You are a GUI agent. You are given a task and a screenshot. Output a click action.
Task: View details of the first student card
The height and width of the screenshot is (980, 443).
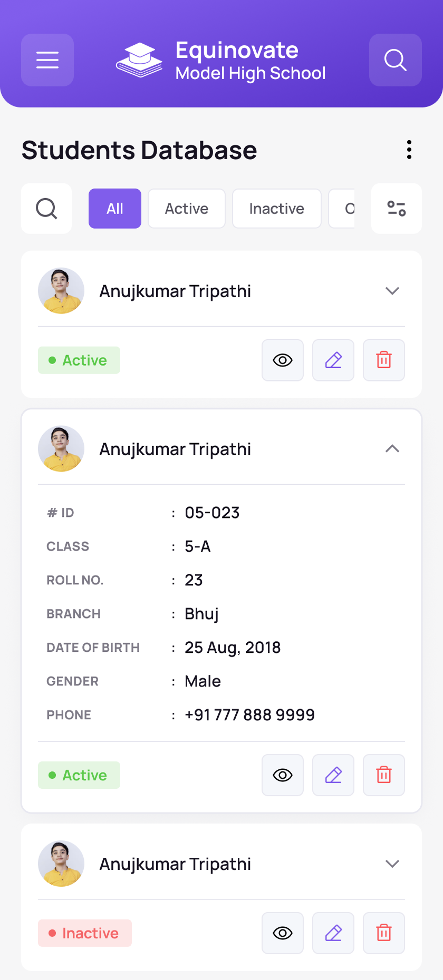click(x=283, y=360)
